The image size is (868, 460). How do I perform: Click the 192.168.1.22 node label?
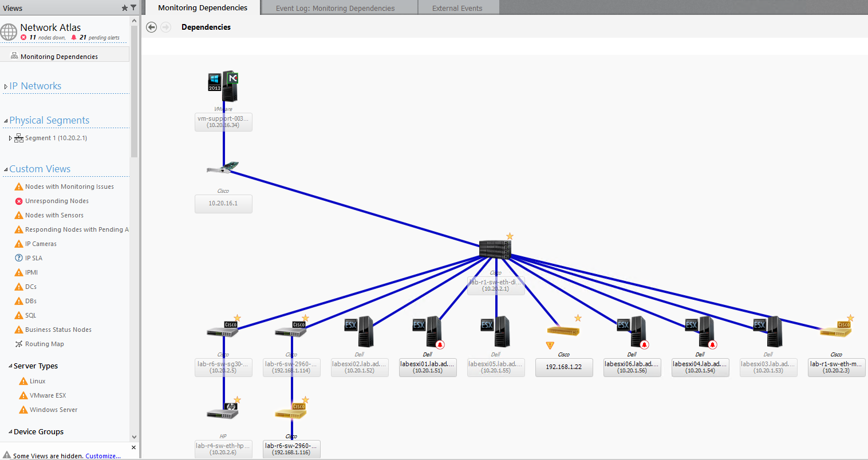click(x=564, y=367)
